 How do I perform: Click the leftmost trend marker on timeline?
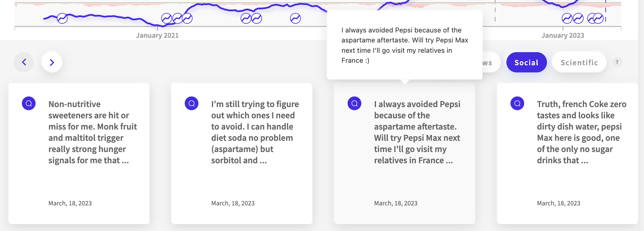[x=62, y=18]
